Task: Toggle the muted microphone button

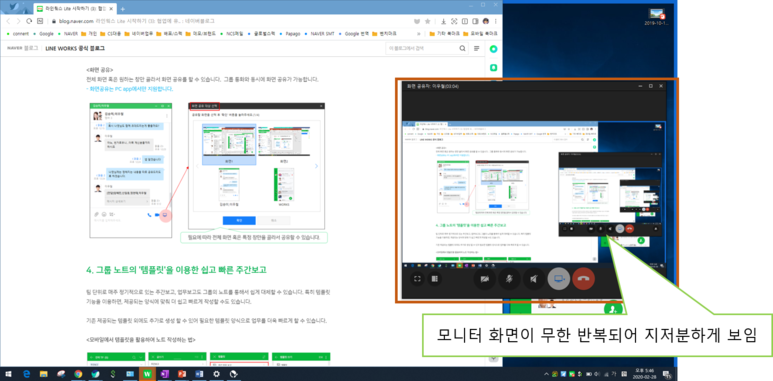Action: click(510, 278)
